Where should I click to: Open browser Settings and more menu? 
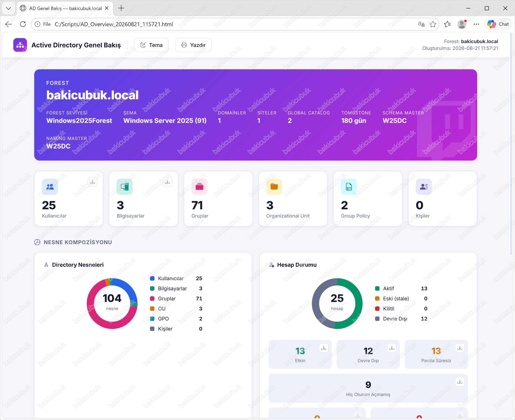tap(476, 24)
